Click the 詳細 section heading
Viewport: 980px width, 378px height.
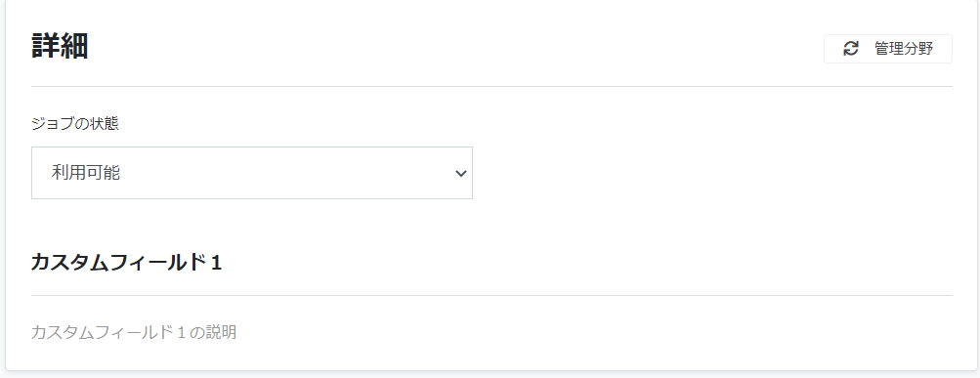(x=60, y=47)
